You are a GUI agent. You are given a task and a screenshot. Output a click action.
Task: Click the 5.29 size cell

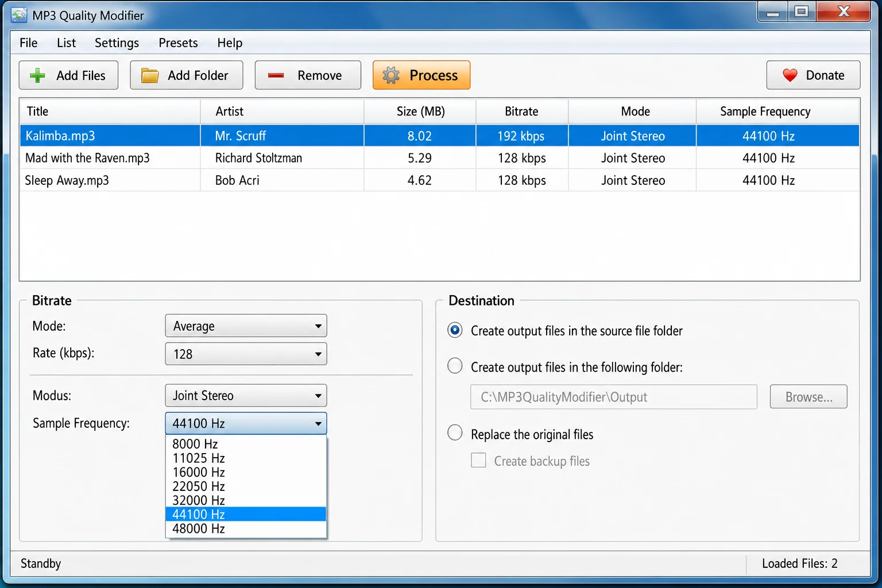pos(420,158)
